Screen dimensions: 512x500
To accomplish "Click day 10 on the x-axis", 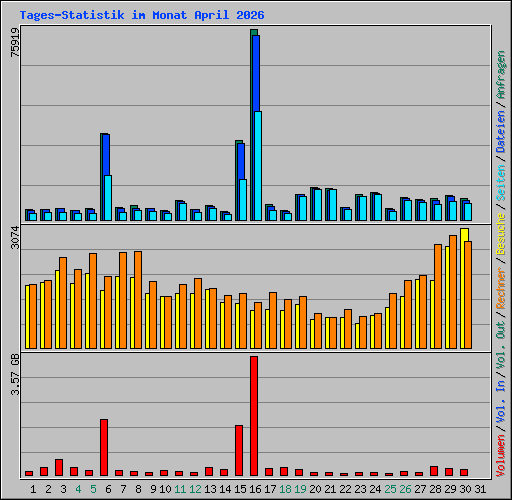I will 165,489.
